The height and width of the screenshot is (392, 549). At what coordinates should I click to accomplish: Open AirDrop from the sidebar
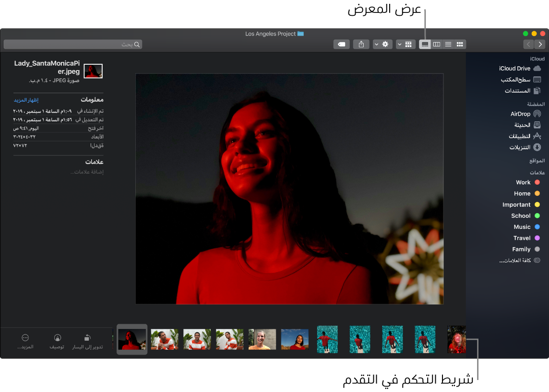click(523, 114)
